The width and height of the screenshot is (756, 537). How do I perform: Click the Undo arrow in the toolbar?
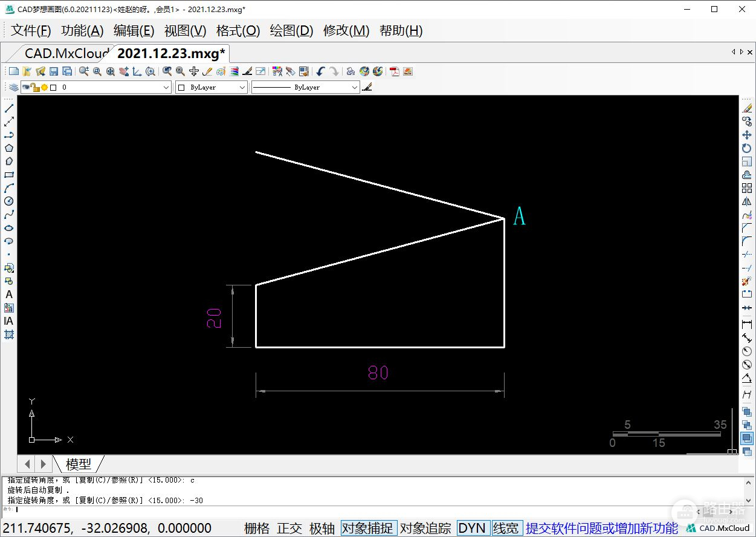click(x=320, y=71)
